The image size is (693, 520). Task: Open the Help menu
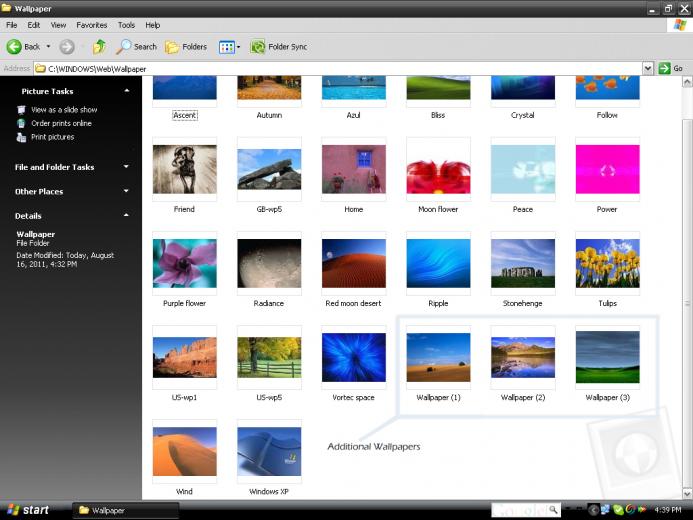(152, 25)
